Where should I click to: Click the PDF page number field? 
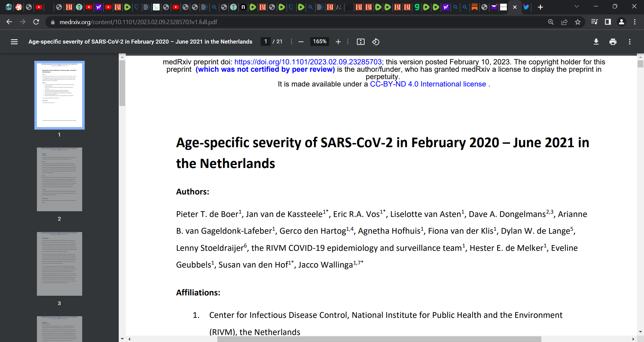(266, 42)
